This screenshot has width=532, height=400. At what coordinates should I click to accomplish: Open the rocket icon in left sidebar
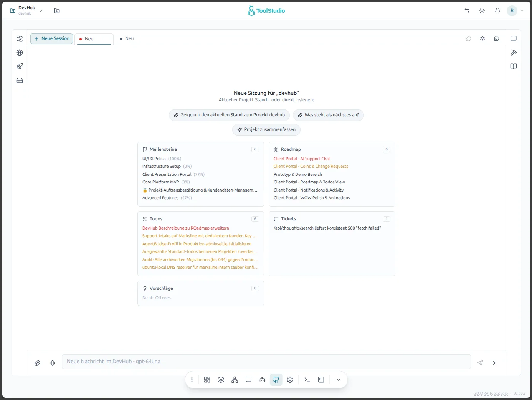pyautogui.click(x=20, y=66)
